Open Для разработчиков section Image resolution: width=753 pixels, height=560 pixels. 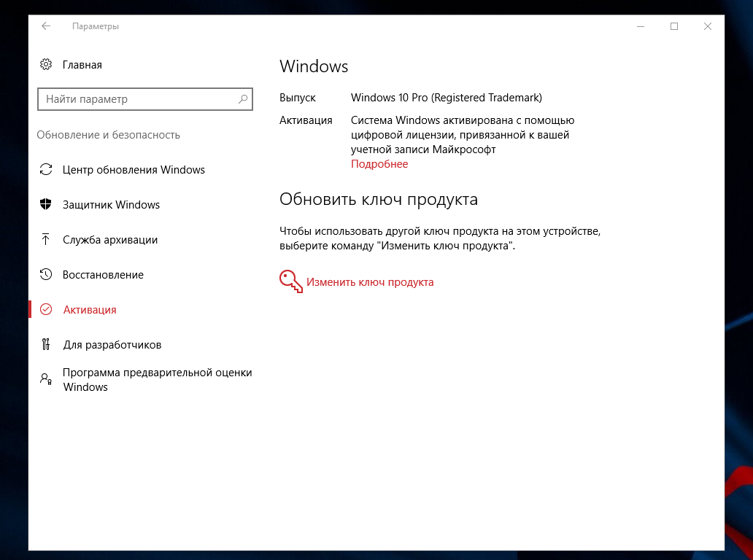pyautogui.click(x=112, y=345)
